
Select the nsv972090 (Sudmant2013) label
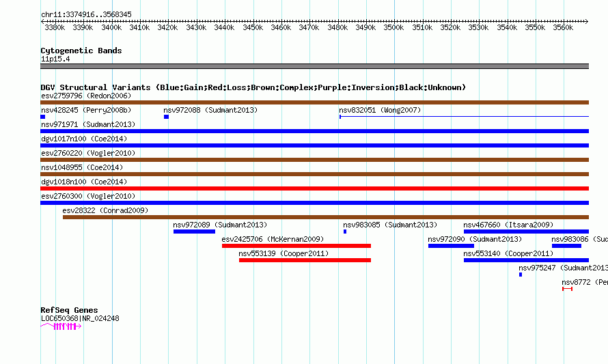(x=475, y=239)
